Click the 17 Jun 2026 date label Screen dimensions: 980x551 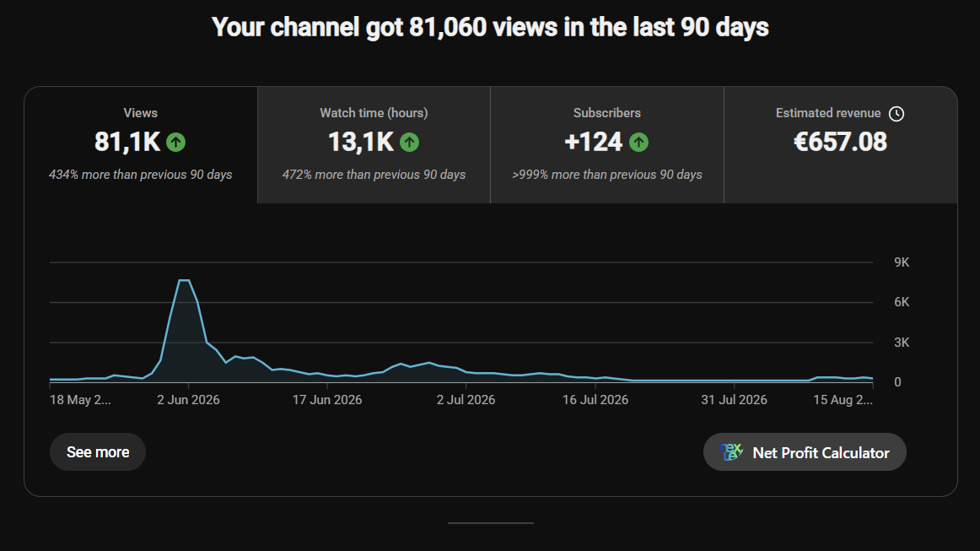tap(327, 400)
